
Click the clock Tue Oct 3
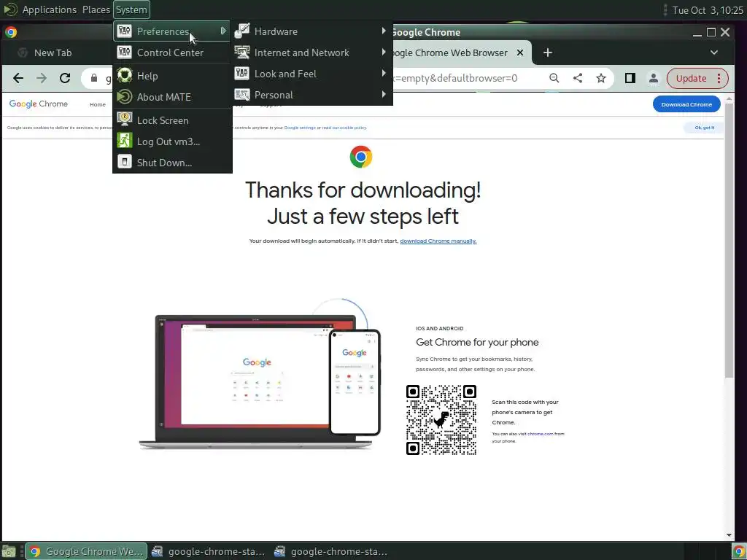708,10
